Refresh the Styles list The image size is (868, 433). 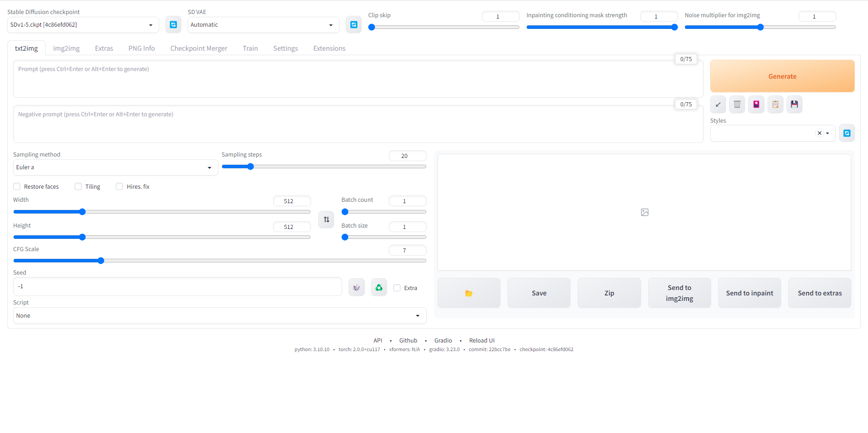click(847, 133)
